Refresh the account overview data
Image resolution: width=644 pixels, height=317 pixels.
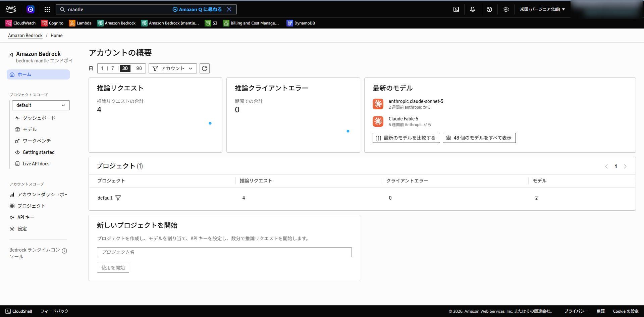(x=205, y=68)
